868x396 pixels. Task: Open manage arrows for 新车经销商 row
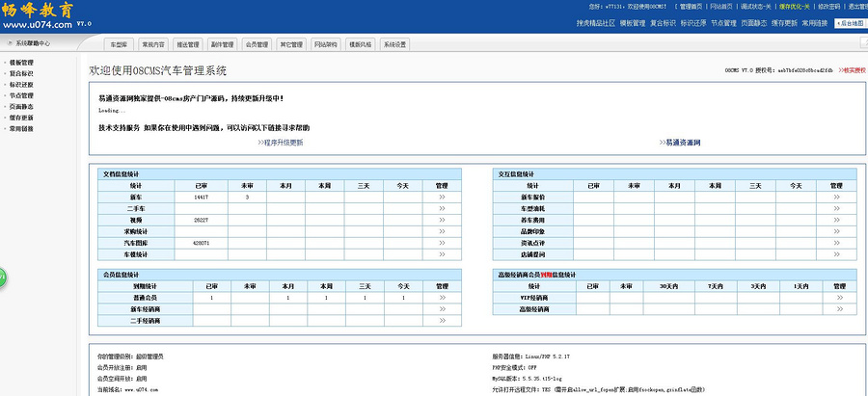pos(442,308)
